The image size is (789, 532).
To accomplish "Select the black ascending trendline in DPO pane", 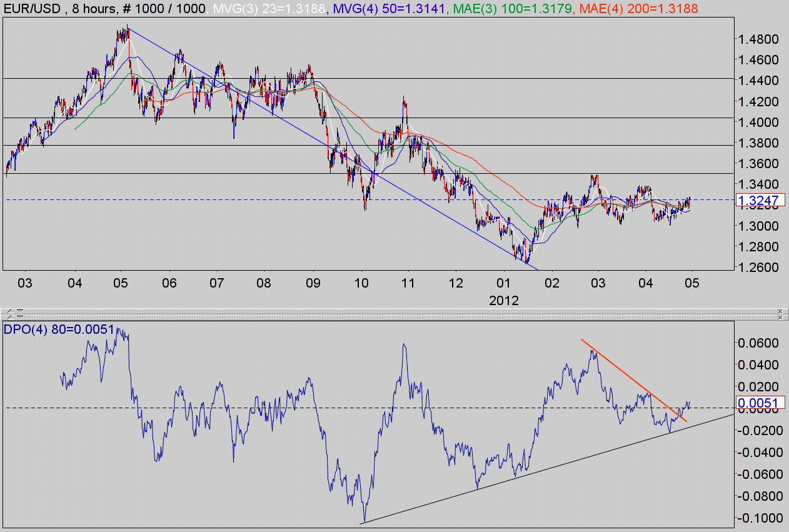I will [548, 469].
